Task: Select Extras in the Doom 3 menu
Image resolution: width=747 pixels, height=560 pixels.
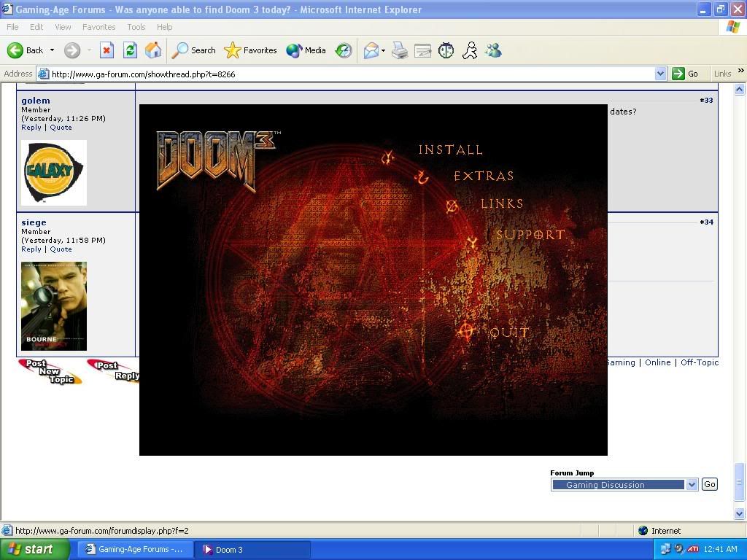Action: [x=484, y=176]
